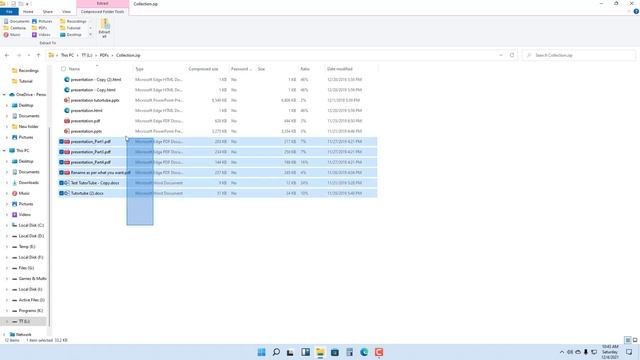Viewport: 640px width, 360px height.
Task: Uncheck 'Rename as per what you want.pdf' checkbox
Action: point(61,173)
